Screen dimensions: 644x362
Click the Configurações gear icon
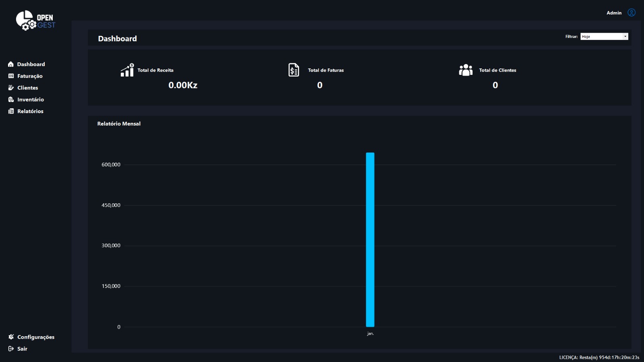point(11,337)
